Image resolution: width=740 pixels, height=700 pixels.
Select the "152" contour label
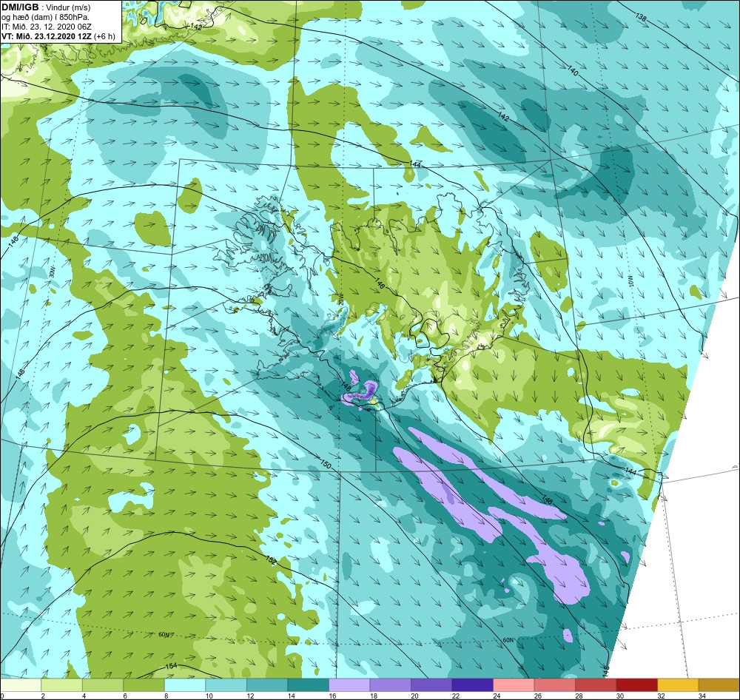(270, 560)
